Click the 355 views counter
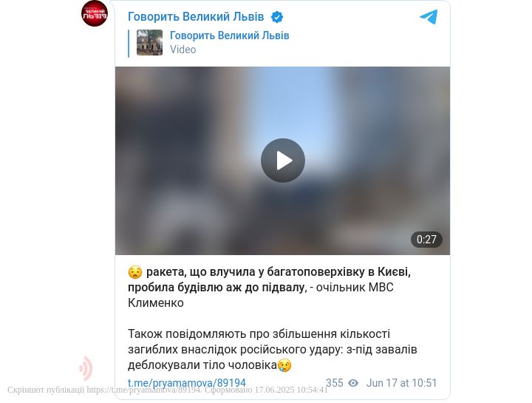The width and height of the screenshot is (532, 403). 335,383
